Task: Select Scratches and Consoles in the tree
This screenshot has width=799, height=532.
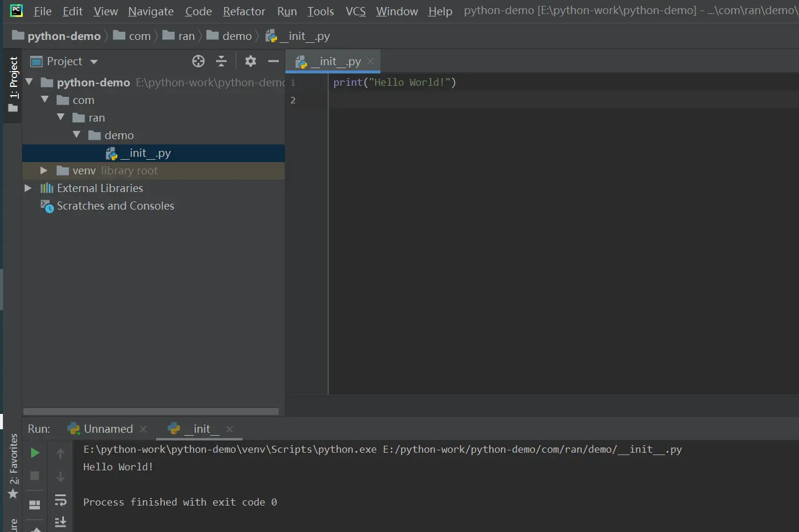Action: coord(153,206)
